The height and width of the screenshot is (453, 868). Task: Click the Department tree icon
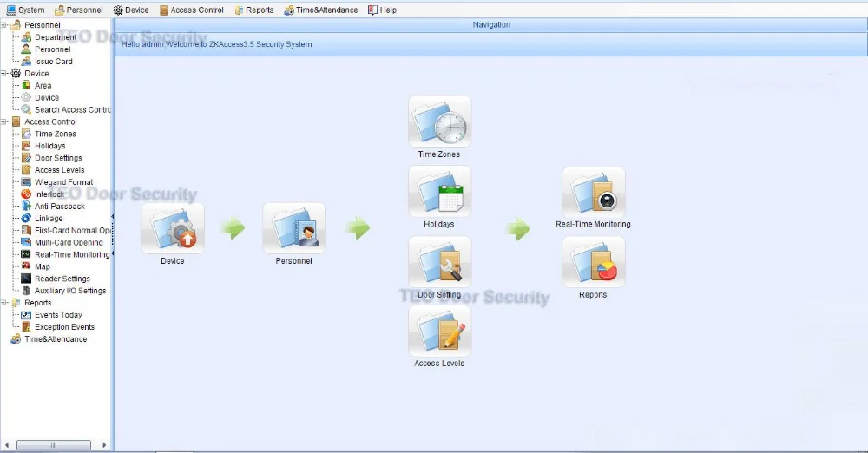[x=26, y=37]
